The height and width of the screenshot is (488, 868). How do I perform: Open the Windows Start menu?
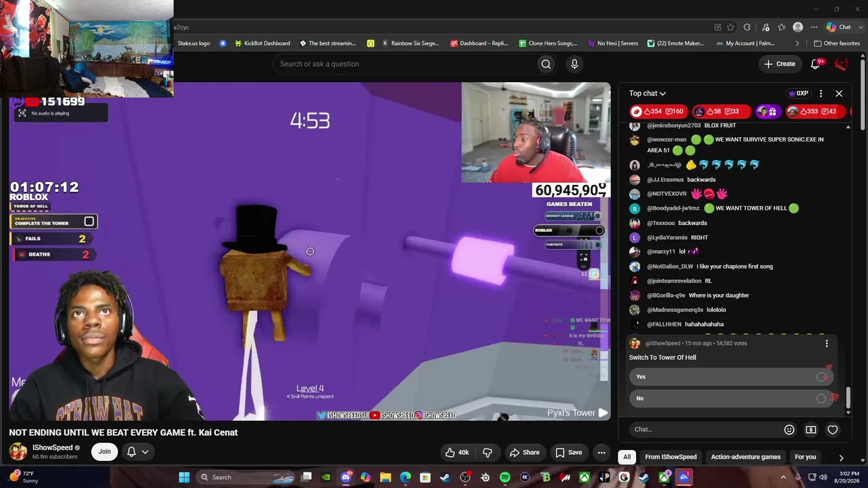pos(184,477)
